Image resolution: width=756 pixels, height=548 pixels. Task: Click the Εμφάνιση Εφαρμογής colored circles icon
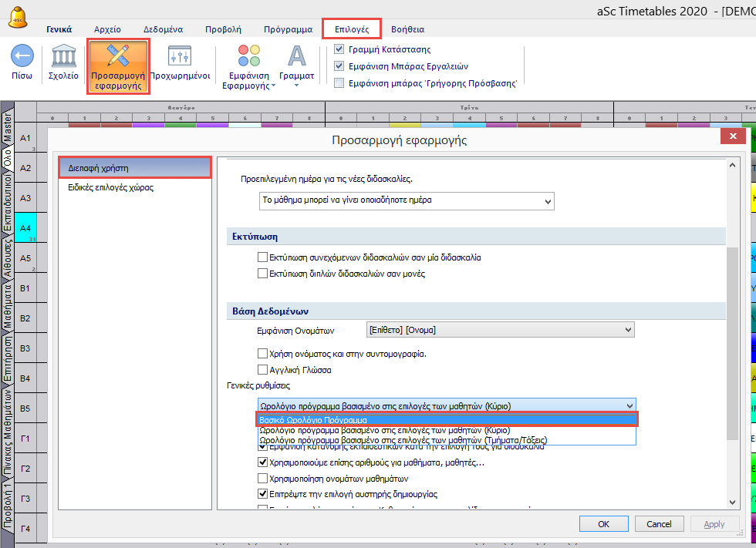click(x=248, y=56)
